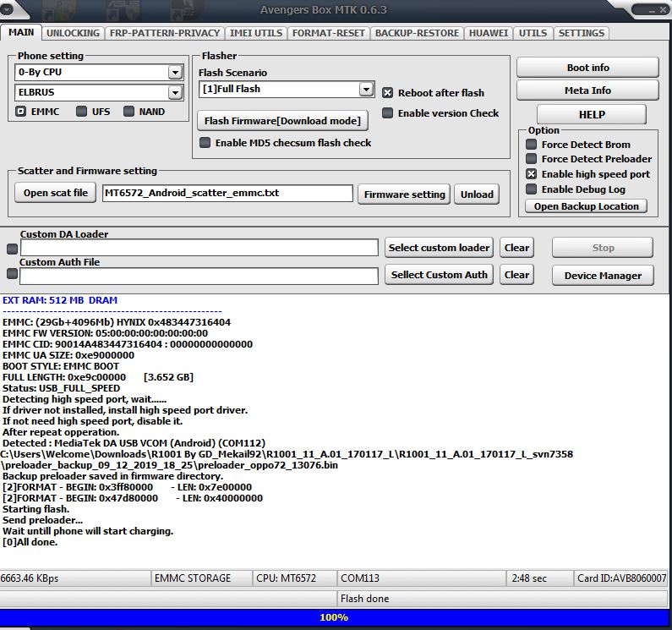
Task: Click 'Status: USB_FULL_SPEED' log line
Action: [x=62, y=388]
